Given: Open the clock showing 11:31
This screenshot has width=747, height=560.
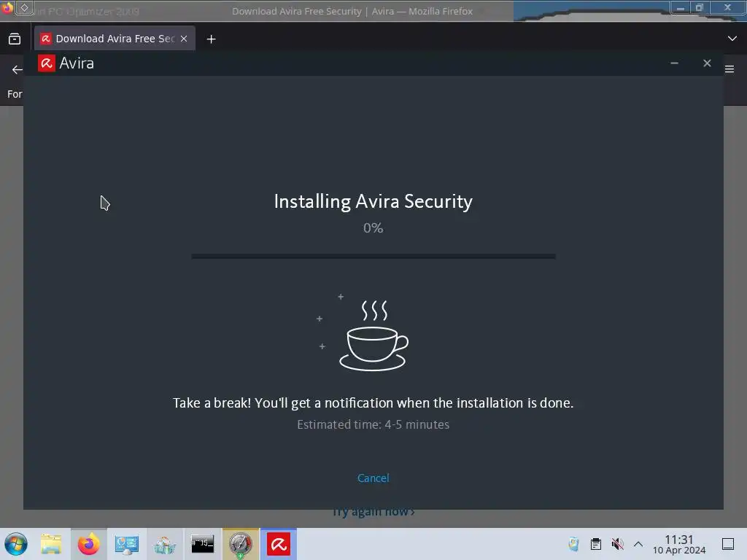Looking at the screenshot, I should click(x=679, y=544).
